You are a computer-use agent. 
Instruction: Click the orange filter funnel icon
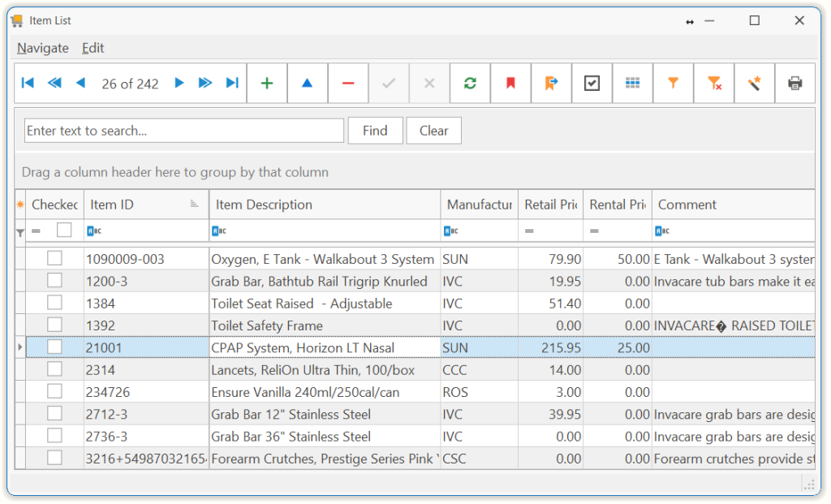coord(673,84)
